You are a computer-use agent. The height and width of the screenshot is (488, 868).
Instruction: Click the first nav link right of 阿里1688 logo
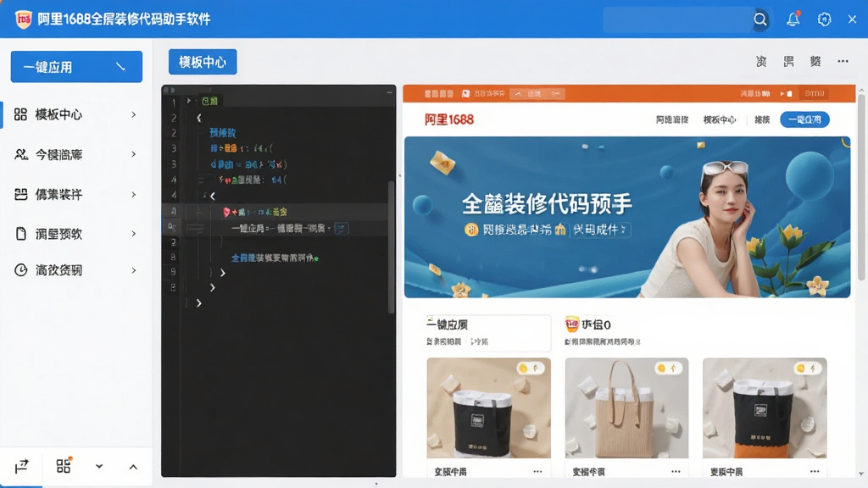point(672,119)
